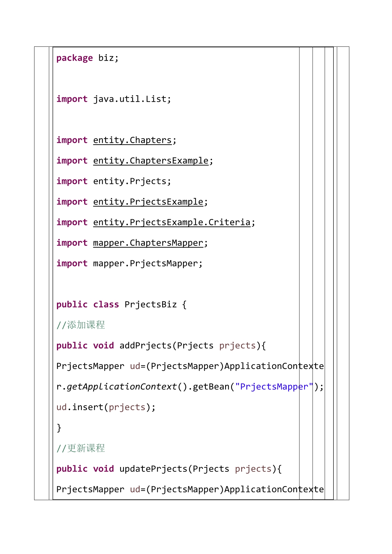The width and height of the screenshot is (392, 554).
Task: Click the 'mapper.PrjectsMapper;' import line
Action: pos(148,264)
